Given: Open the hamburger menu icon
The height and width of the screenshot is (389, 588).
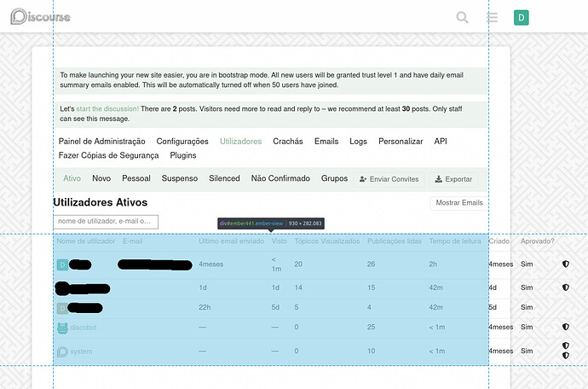Looking at the screenshot, I should click(x=492, y=17).
